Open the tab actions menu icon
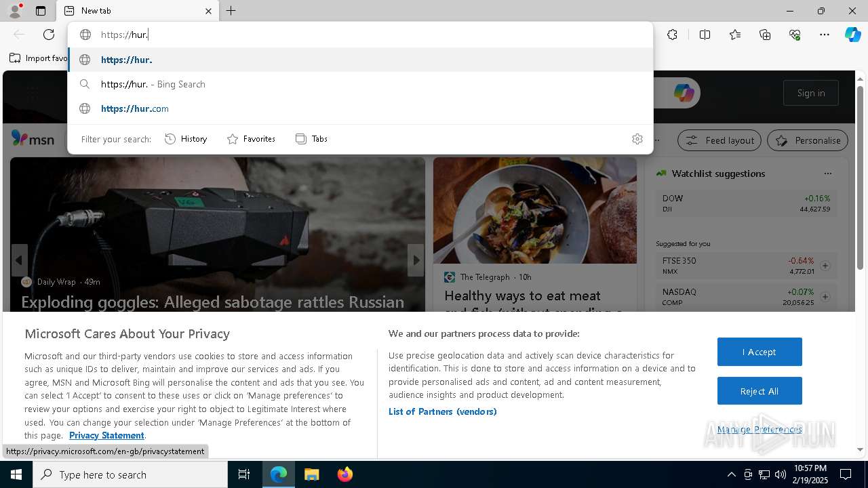 41,11
